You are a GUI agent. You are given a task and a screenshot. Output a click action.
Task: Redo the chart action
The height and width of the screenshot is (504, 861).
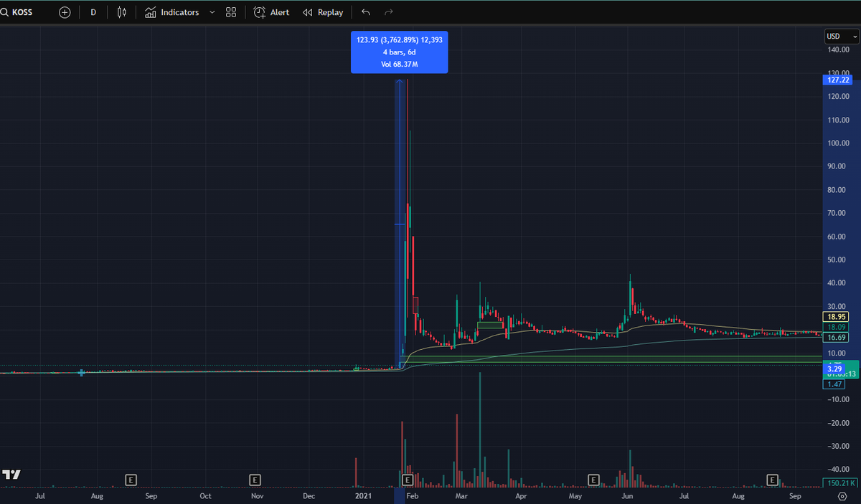tap(389, 12)
